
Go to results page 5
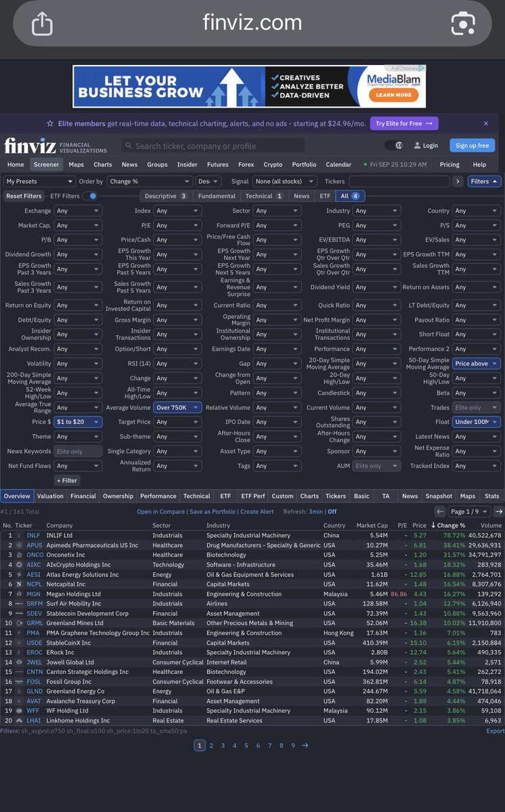point(246,746)
